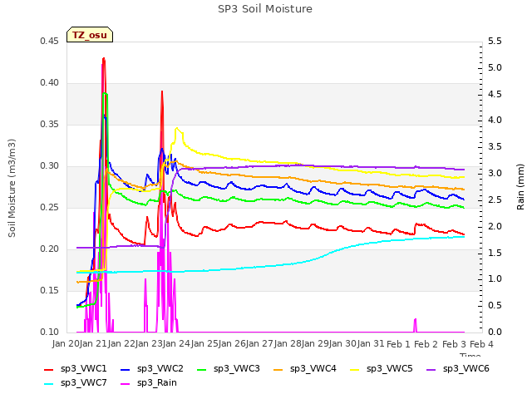The image size is (532, 399).
Task: Click the 0.30 left axis tick label
Action: (49, 166)
